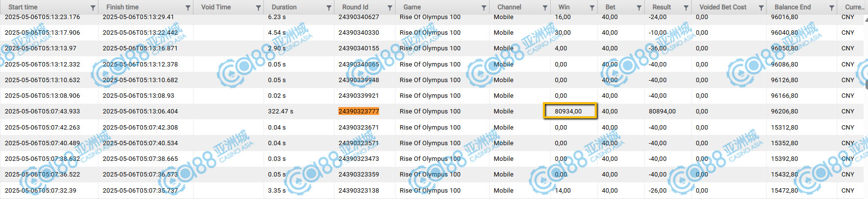Click Balance End cell 96206,80
The height and width of the screenshot is (199, 868).
[x=784, y=111]
